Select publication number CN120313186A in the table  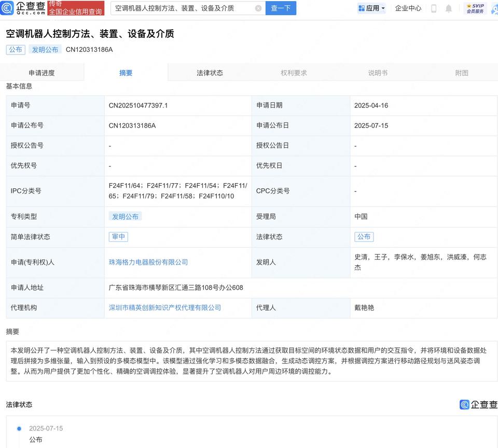(132, 126)
